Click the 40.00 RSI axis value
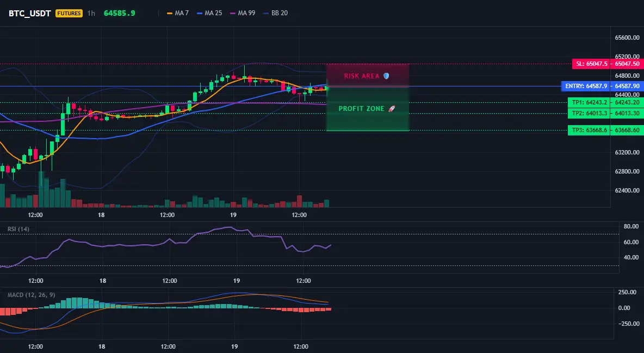Image resolution: width=644 pixels, height=353 pixels. (631, 257)
